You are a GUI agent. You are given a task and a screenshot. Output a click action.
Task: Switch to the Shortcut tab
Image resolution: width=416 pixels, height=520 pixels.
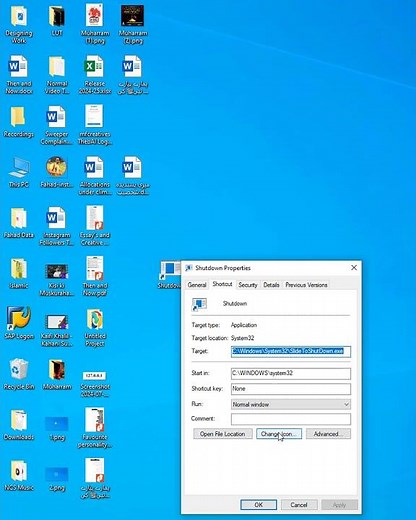[222, 284]
